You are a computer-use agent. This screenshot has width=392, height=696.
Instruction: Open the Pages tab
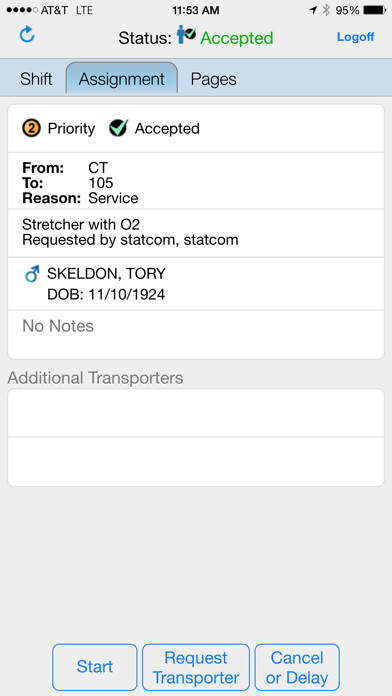tap(214, 79)
